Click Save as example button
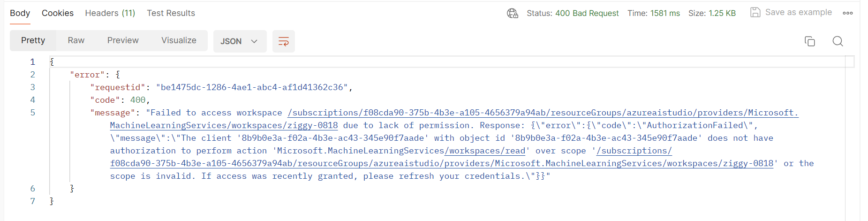The height and width of the screenshot is (221, 868). (x=798, y=13)
